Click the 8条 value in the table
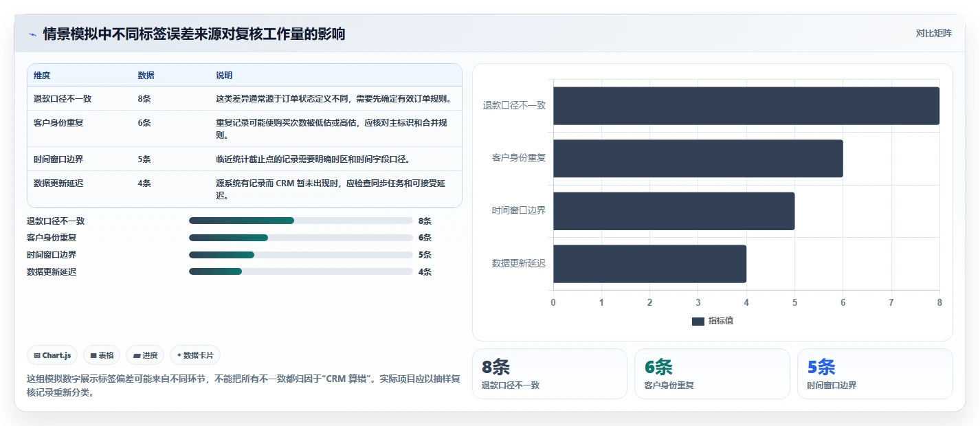Image resolution: width=980 pixels, height=426 pixels. pyautogui.click(x=144, y=99)
